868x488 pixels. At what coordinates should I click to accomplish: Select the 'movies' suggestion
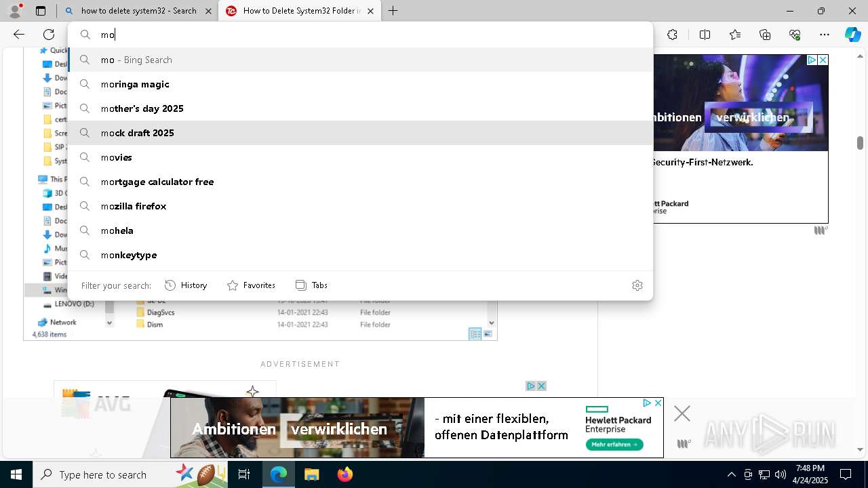pyautogui.click(x=360, y=157)
